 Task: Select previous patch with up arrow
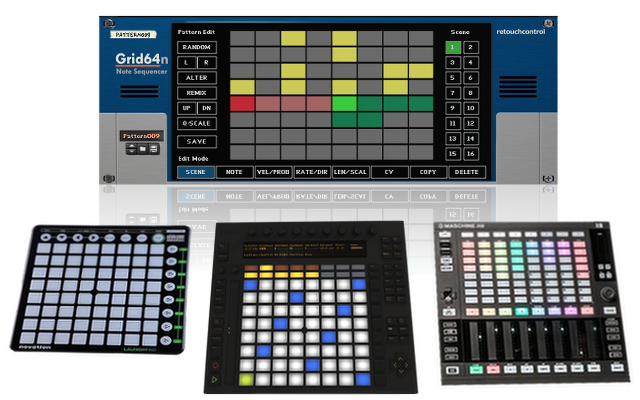click(x=131, y=147)
